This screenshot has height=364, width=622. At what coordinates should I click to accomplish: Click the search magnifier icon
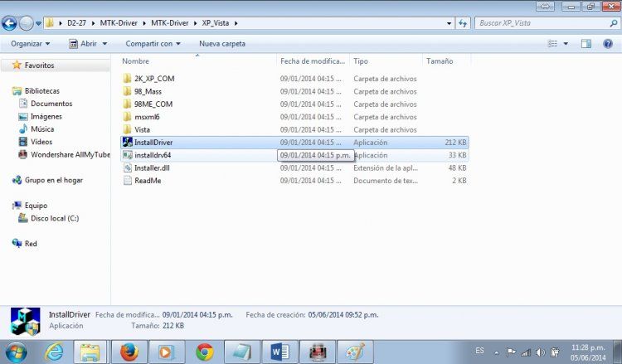click(x=614, y=23)
